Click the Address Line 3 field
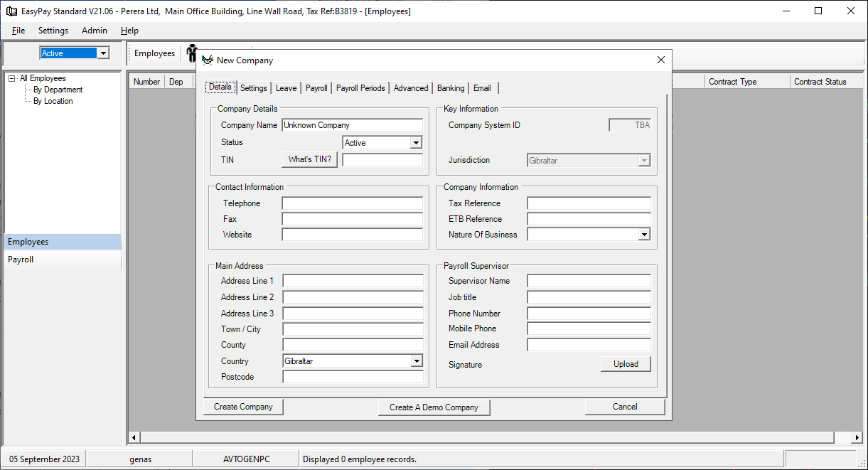 [353, 314]
